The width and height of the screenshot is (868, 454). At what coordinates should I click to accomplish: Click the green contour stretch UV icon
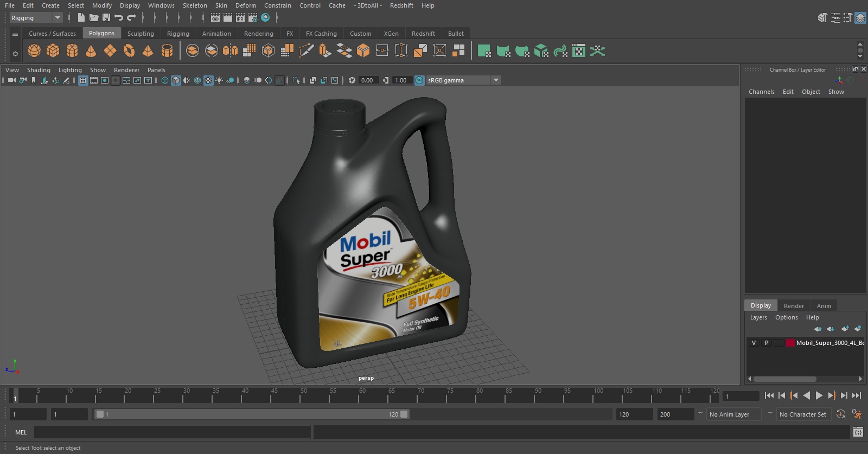(x=560, y=51)
